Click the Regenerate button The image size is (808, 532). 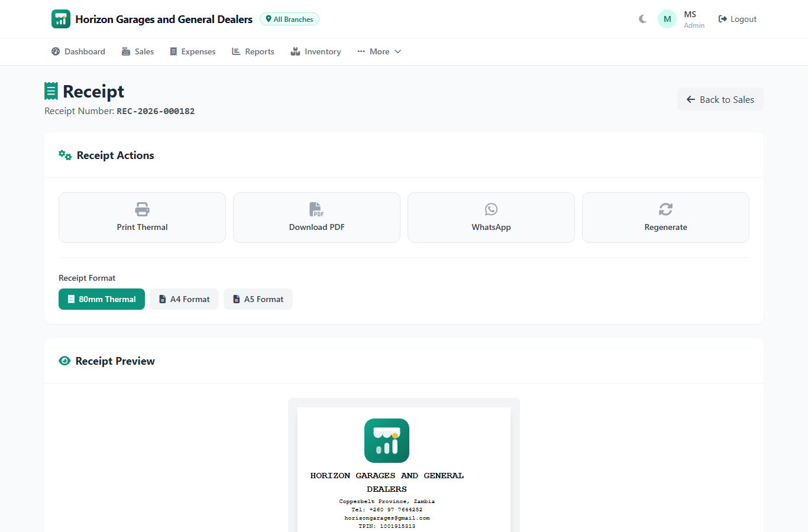665,218
